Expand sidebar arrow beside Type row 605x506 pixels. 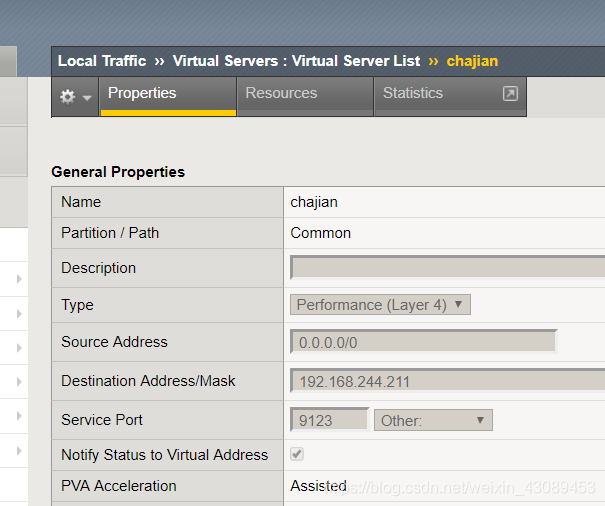pos(19,313)
